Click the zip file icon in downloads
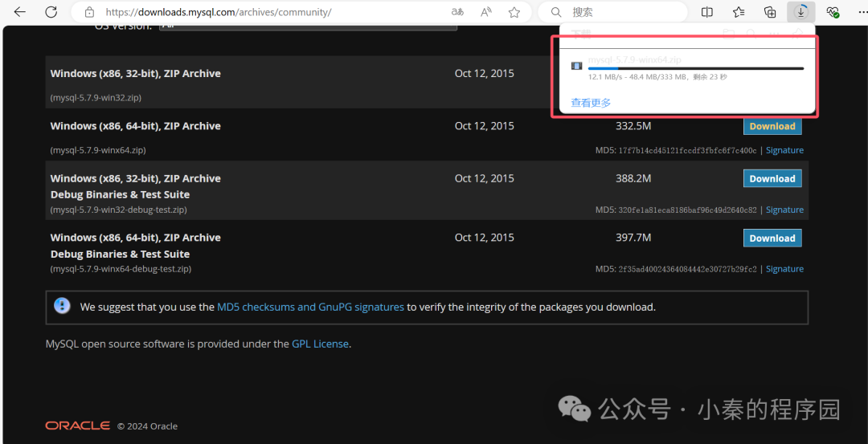Viewport: 868px width, 444px height. click(577, 67)
